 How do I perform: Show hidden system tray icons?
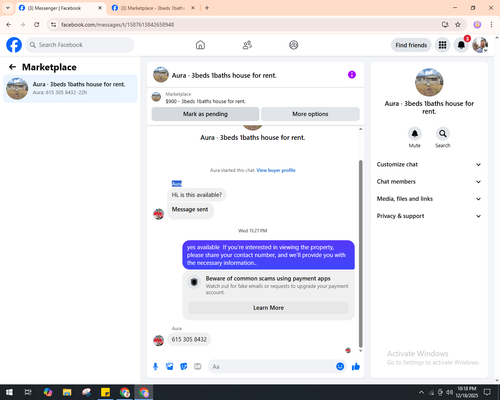tap(421, 392)
